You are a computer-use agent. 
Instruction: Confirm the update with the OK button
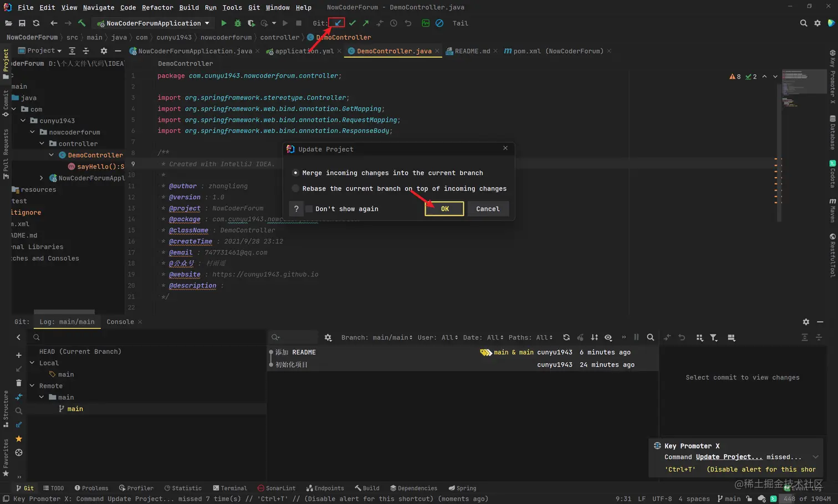point(444,209)
